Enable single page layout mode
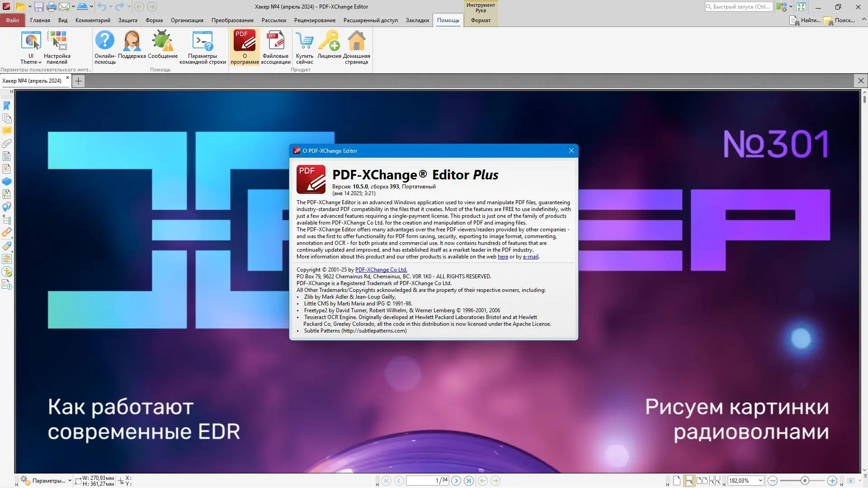Screen dimensions: 868x488 tap(676, 481)
